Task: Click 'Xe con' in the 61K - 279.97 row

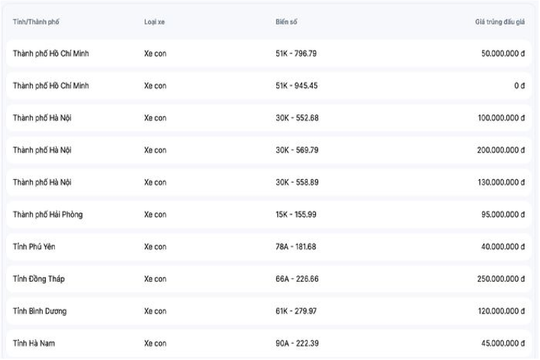Action: [155, 311]
